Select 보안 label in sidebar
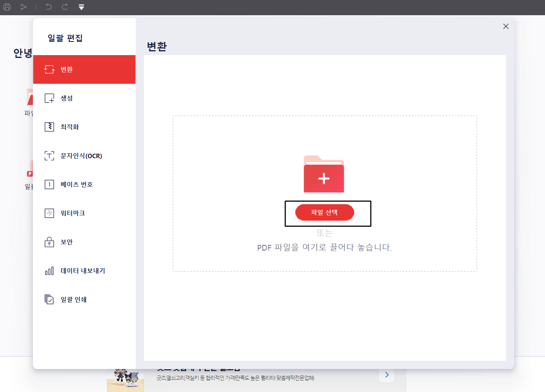 tap(67, 242)
